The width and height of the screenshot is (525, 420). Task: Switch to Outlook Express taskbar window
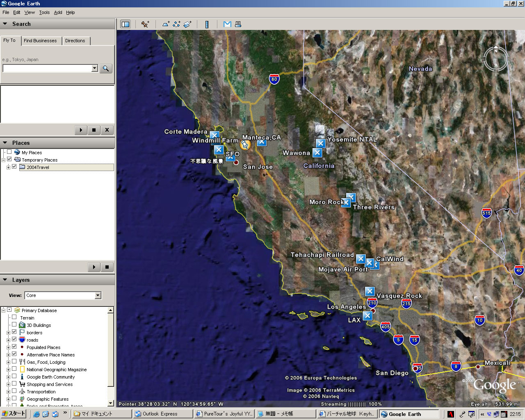point(163,414)
